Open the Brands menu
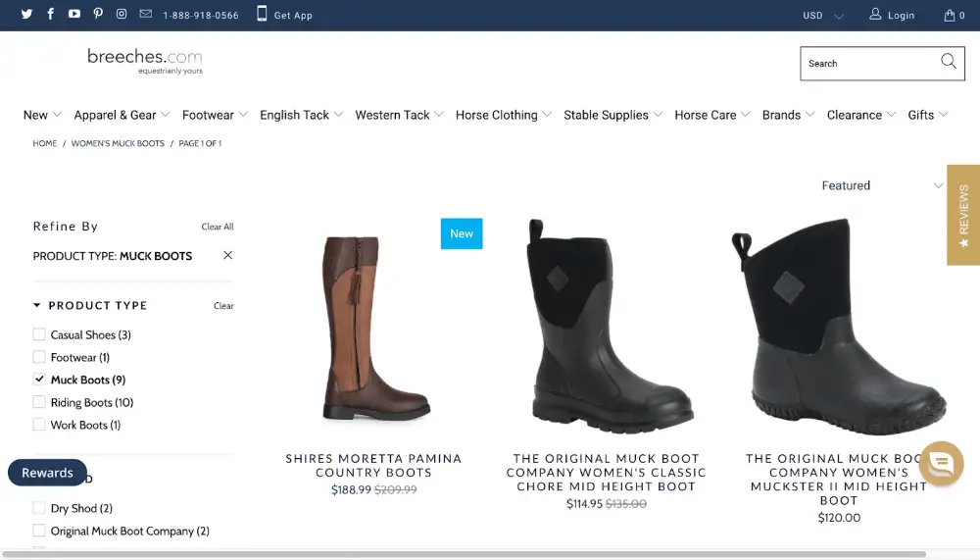Screen dimensions: 980x560 point(789,115)
